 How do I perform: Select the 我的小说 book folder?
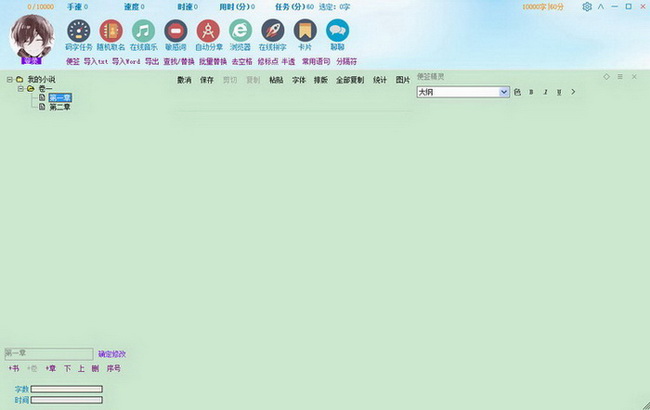pyautogui.click(x=41, y=79)
